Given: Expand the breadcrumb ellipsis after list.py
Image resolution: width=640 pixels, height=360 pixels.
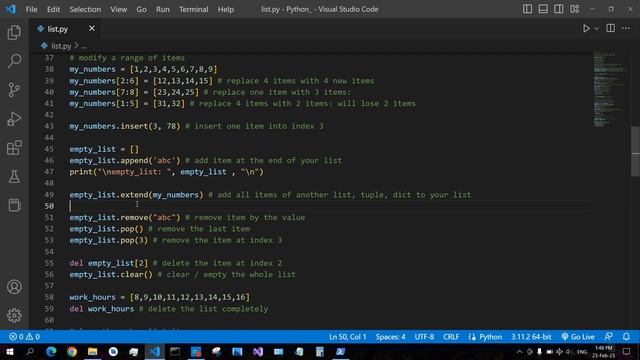Looking at the screenshot, I should (84, 46).
